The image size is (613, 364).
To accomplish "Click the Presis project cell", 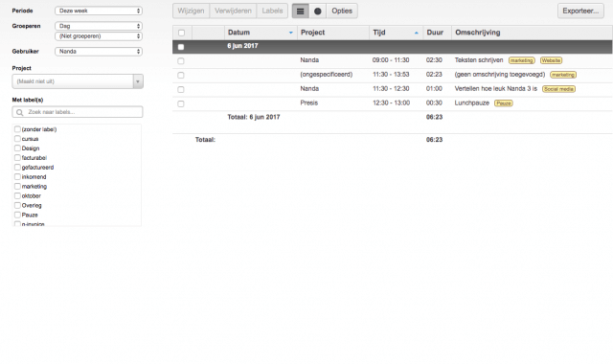I will coord(308,102).
